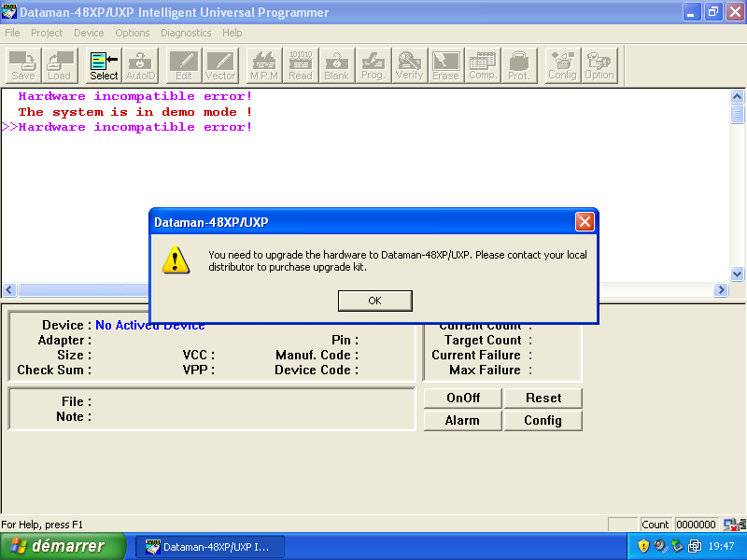Click the connection status icon in status bar

[734, 525]
